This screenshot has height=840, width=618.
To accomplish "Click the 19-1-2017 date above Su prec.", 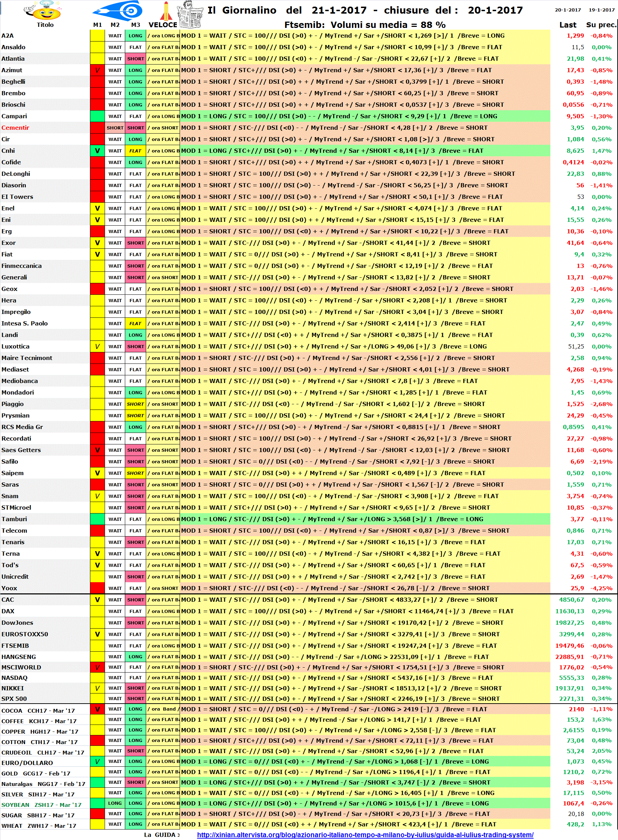I will click(602, 10).
